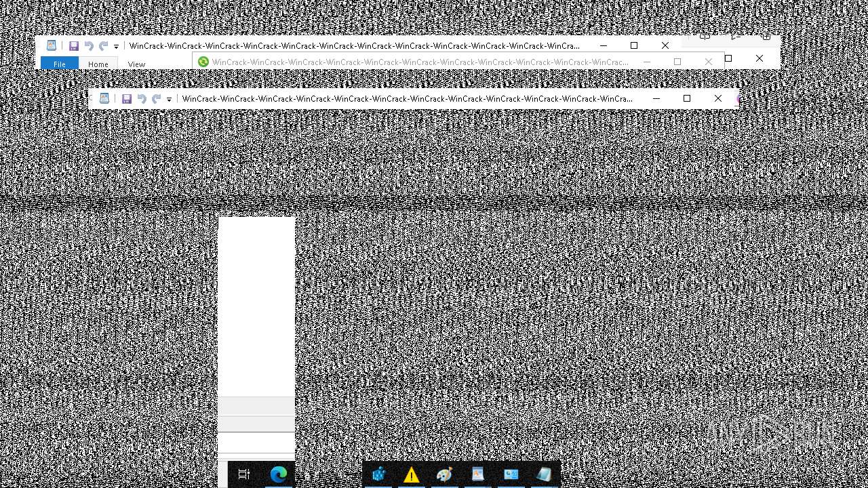The height and width of the screenshot is (488, 868).
Task: Click title text of upper WordPad window
Action: pos(355,46)
